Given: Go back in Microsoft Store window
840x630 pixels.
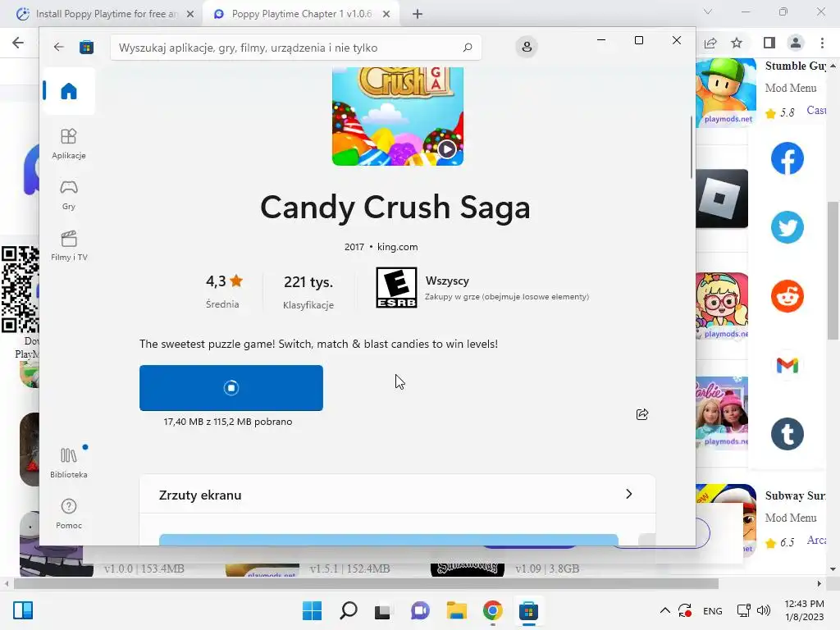Looking at the screenshot, I should point(58,47).
